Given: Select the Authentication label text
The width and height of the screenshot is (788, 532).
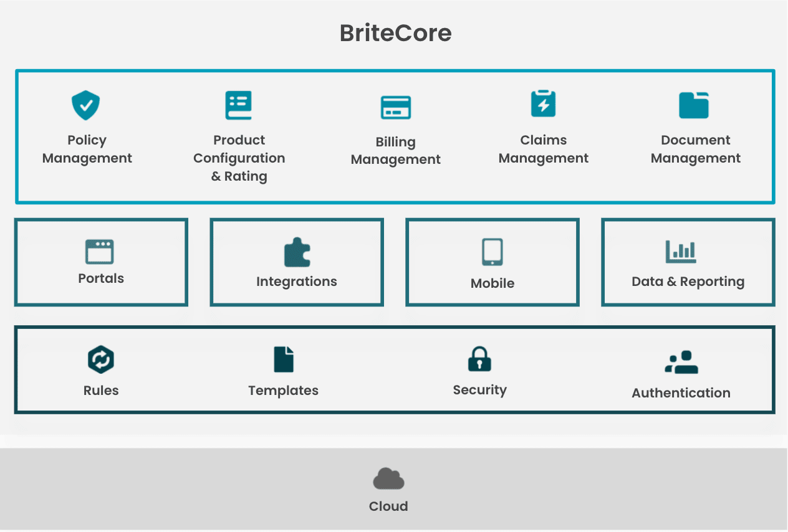Looking at the screenshot, I should tap(681, 393).
